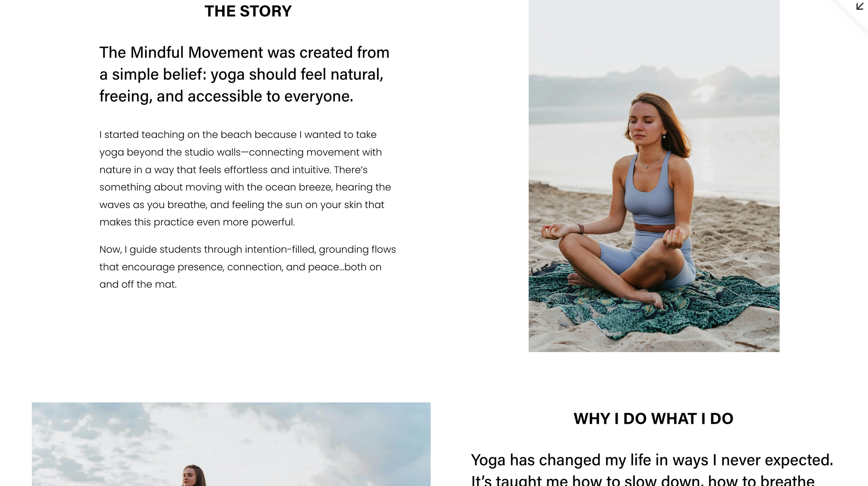Click the cloudy sky photo at bottom left

(231, 444)
